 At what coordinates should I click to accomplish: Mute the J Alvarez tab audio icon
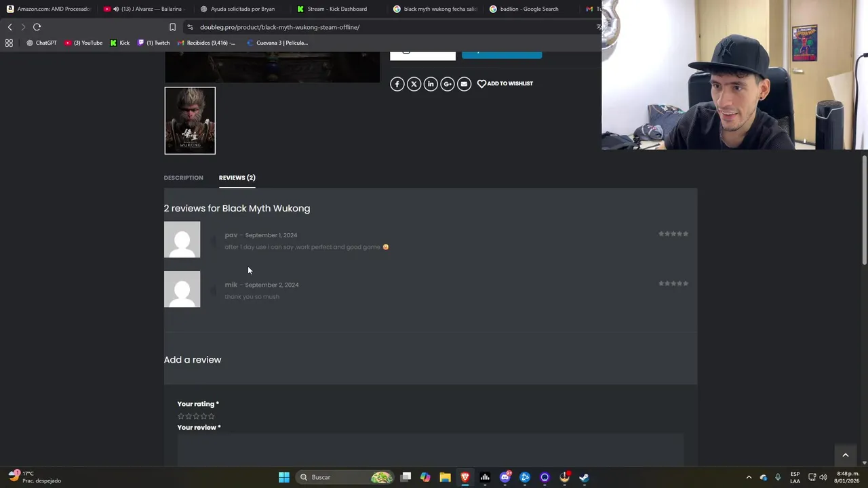(116, 9)
